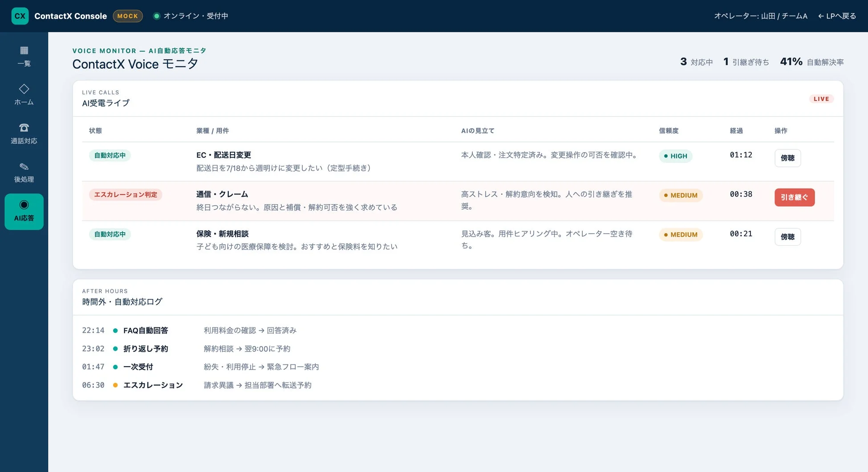868x472 pixels.
Task: Click the 折り返し予約 log entry
Action: (x=146, y=349)
